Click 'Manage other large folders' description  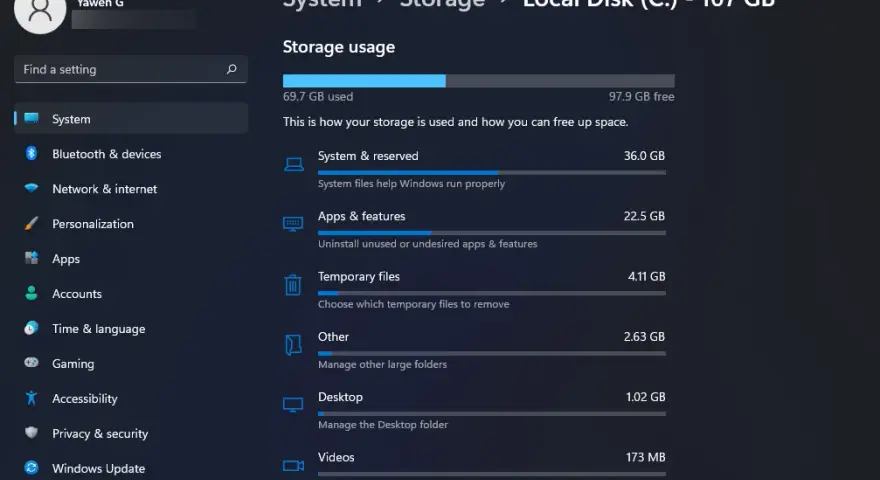382,364
